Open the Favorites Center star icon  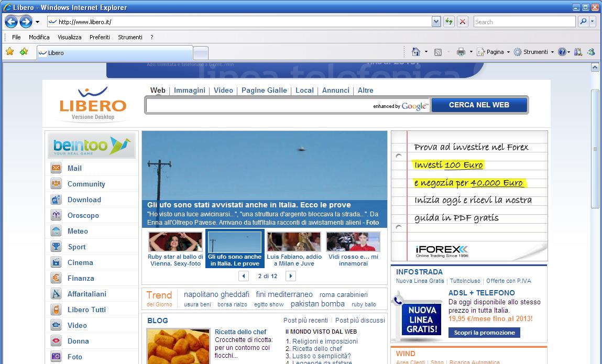coord(10,51)
